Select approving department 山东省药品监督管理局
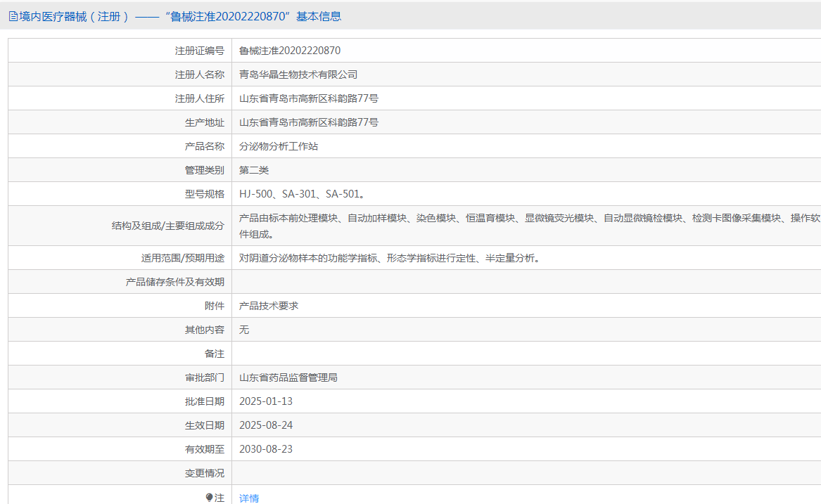 pos(288,378)
